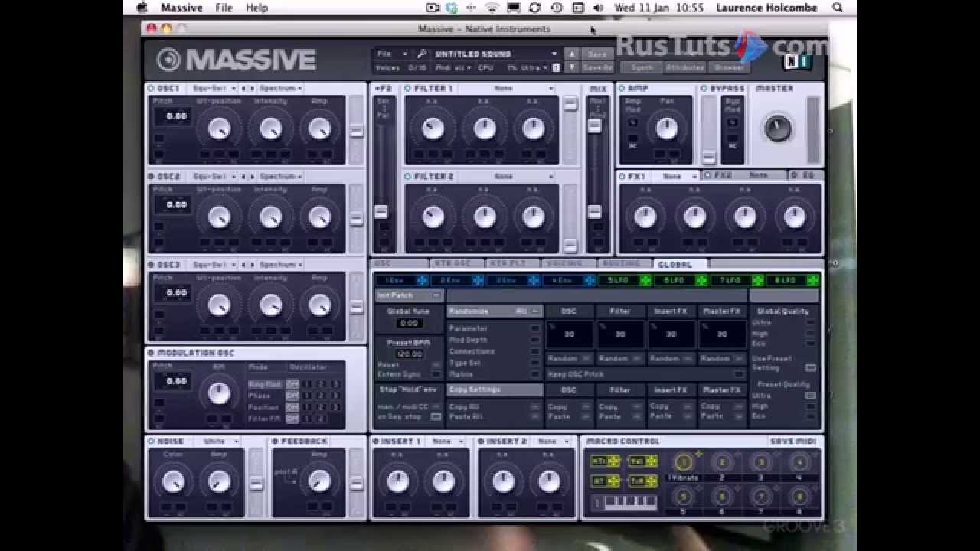
Task: Click the Noise Color knob
Action: point(173,482)
